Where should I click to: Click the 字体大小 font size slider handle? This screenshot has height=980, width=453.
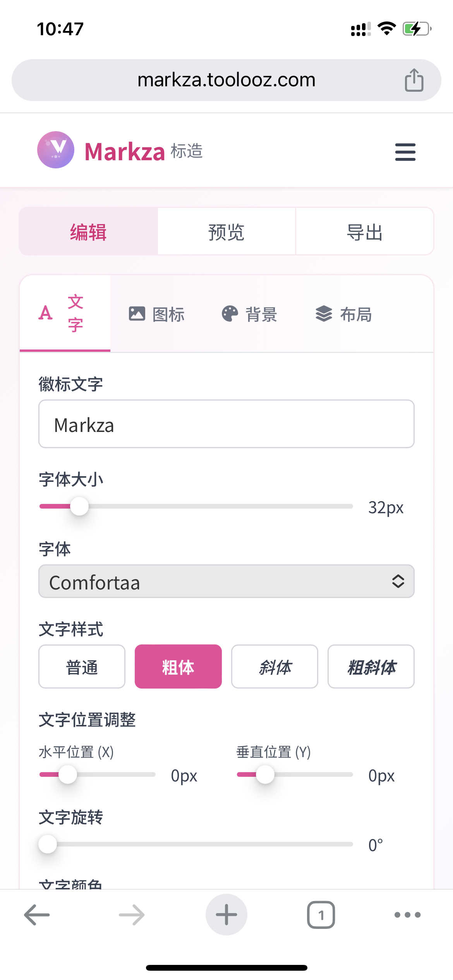[x=79, y=506]
